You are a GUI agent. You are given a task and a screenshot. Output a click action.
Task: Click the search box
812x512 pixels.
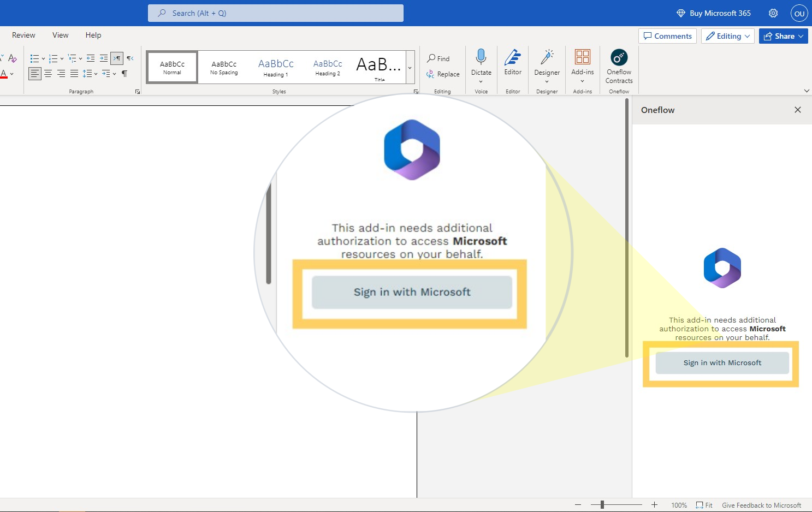tap(276, 13)
